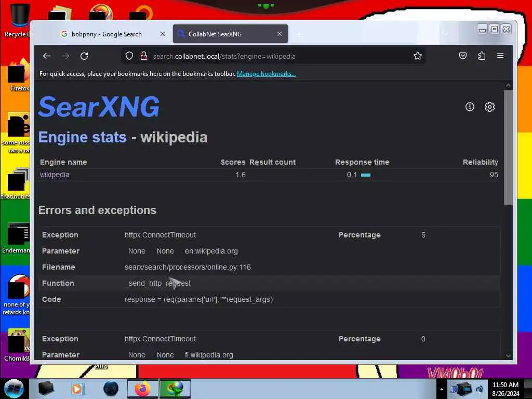
Task: Open the Firefox hamburger menu
Action: (500, 55)
